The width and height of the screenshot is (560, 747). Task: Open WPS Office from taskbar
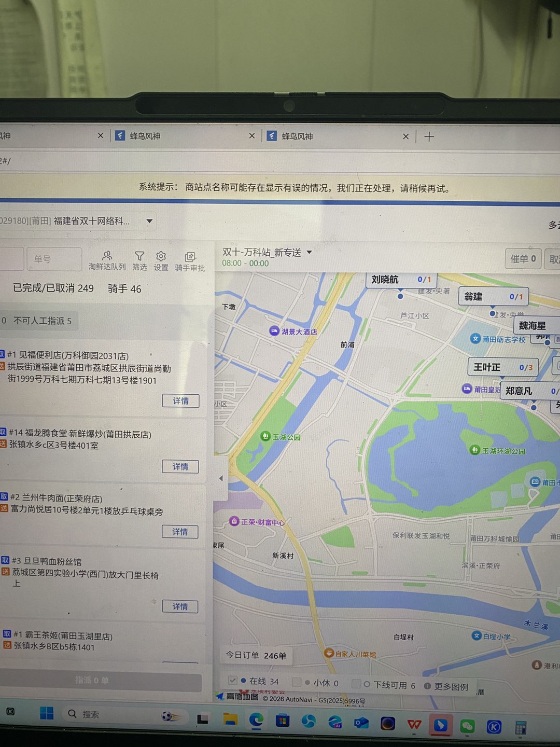click(414, 724)
